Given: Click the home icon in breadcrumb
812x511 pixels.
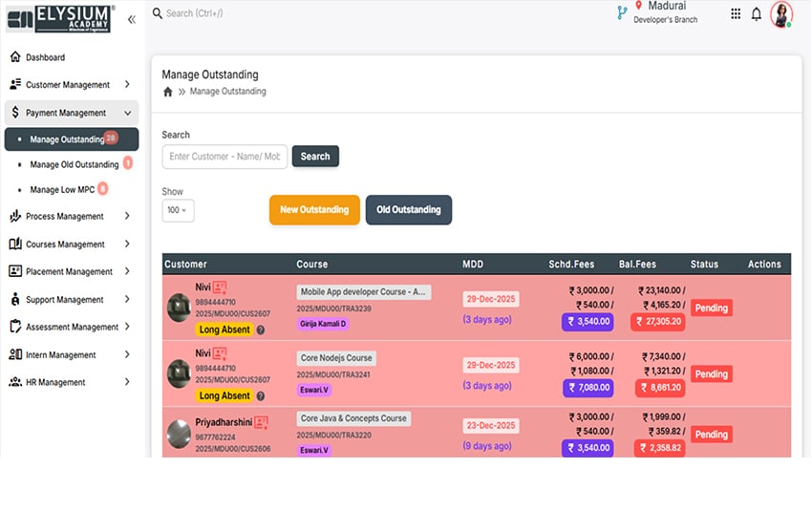Looking at the screenshot, I should tap(168, 92).
